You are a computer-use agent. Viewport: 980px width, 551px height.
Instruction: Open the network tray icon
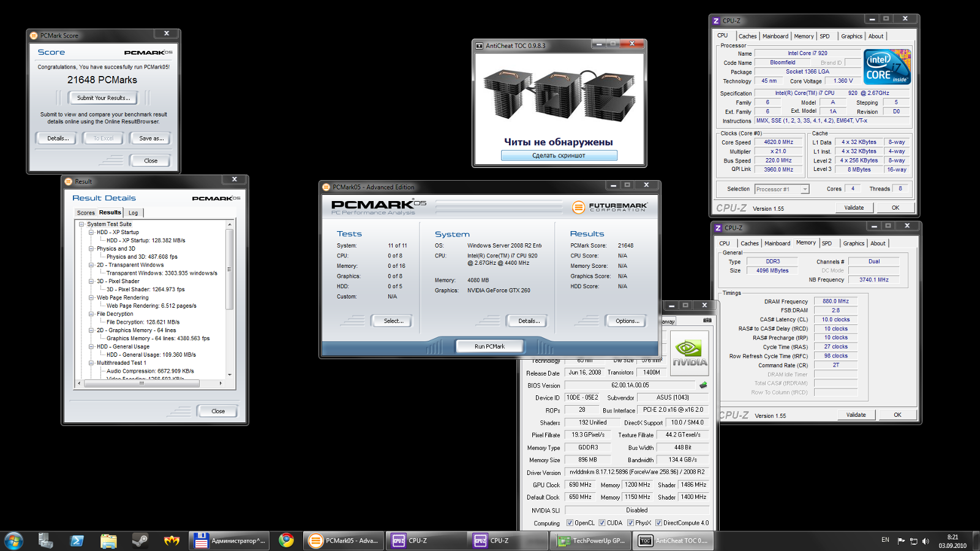pyautogui.click(x=913, y=541)
